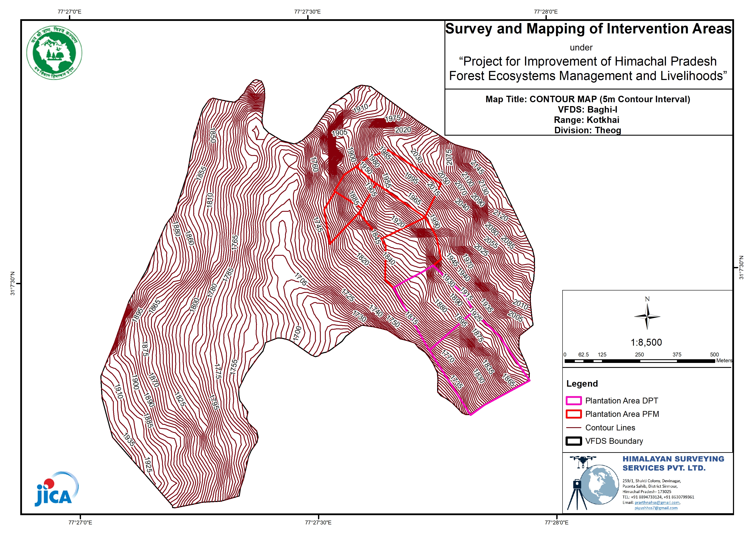Click the 'Plantation Area PFM' legend label
The height and width of the screenshot is (535, 756).
coord(622,414)
